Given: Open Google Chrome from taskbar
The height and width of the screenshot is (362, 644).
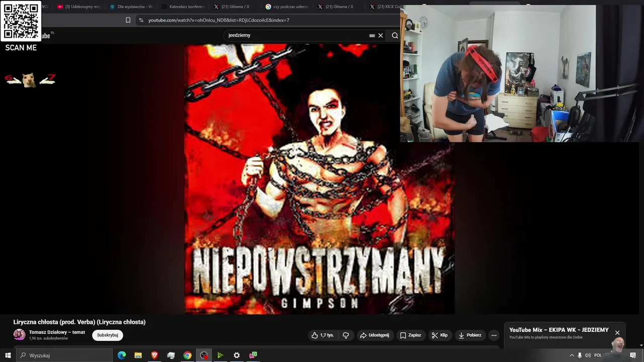Looking at the screenshot, I should (187, 355).
